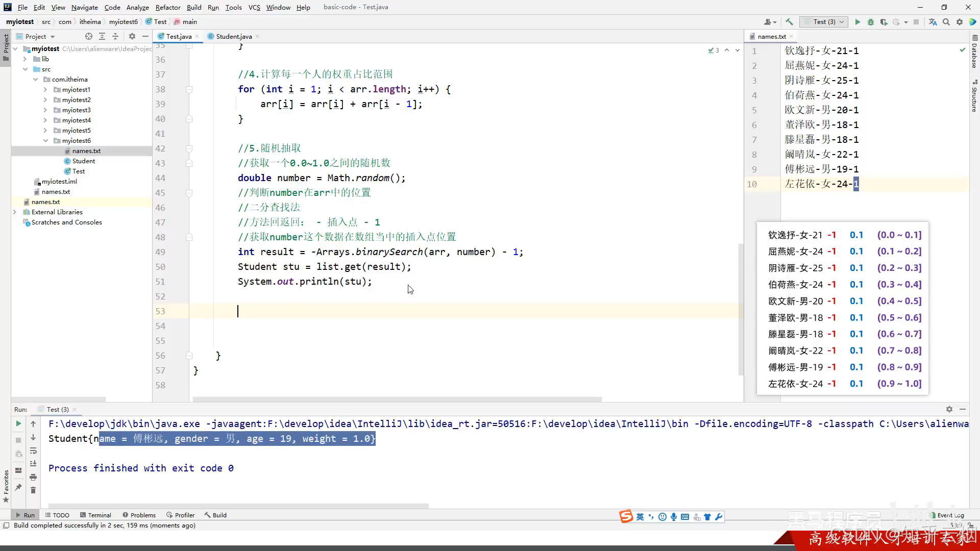The image size is (980, 551).
Task: Expand the myiotest3 package folder
Action: click(45, 110)
